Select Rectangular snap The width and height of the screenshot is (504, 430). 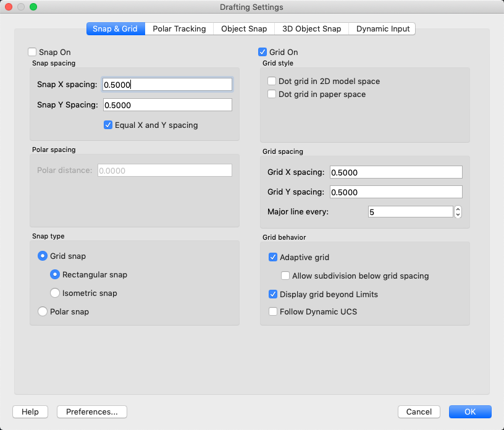55,274
